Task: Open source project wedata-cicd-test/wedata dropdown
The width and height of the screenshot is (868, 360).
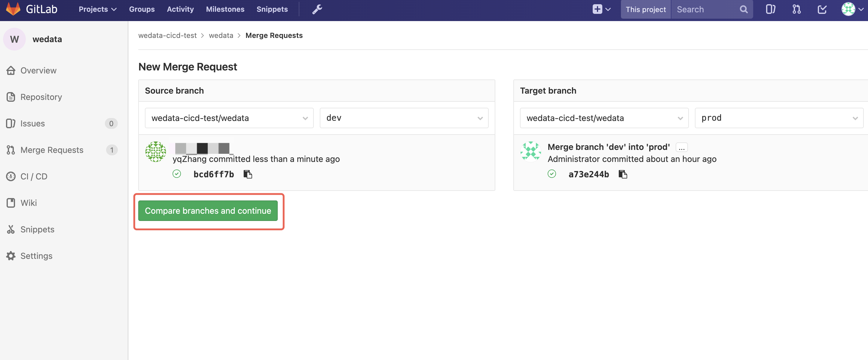Action: click(x=229, y=118)
